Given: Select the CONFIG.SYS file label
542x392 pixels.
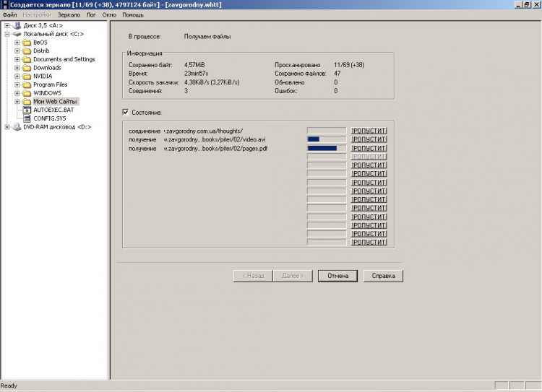Looking at the screenshot, I should (49, 118).
